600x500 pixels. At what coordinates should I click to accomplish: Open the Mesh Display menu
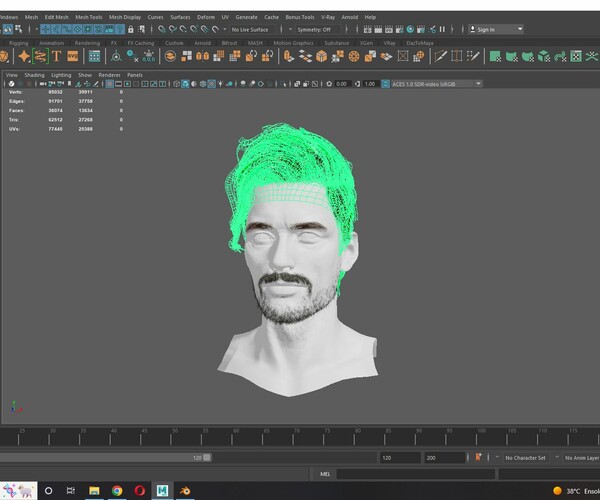(125, 17)
